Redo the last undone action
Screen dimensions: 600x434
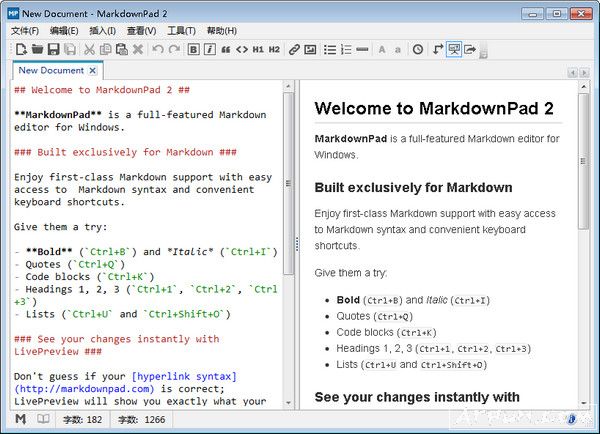coord(174,49)
